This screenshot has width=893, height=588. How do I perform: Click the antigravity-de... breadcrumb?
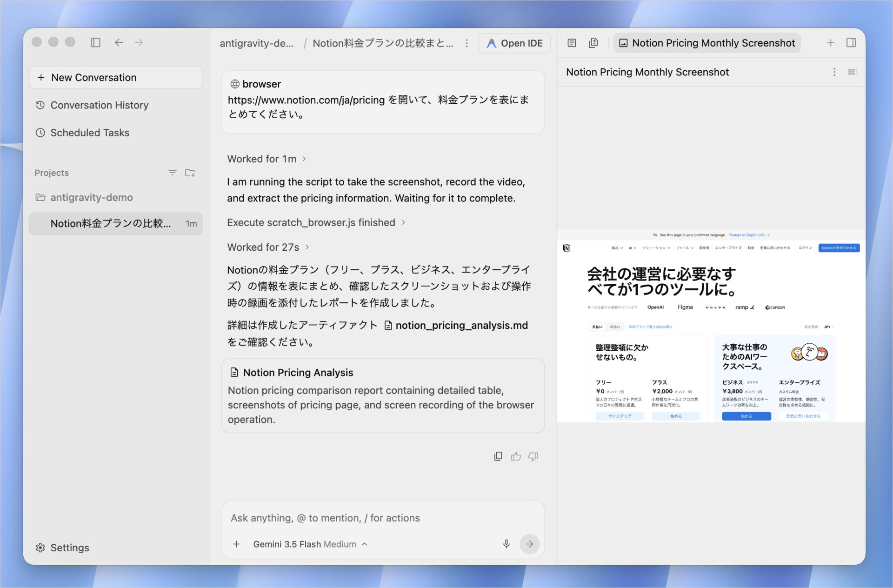257,43
